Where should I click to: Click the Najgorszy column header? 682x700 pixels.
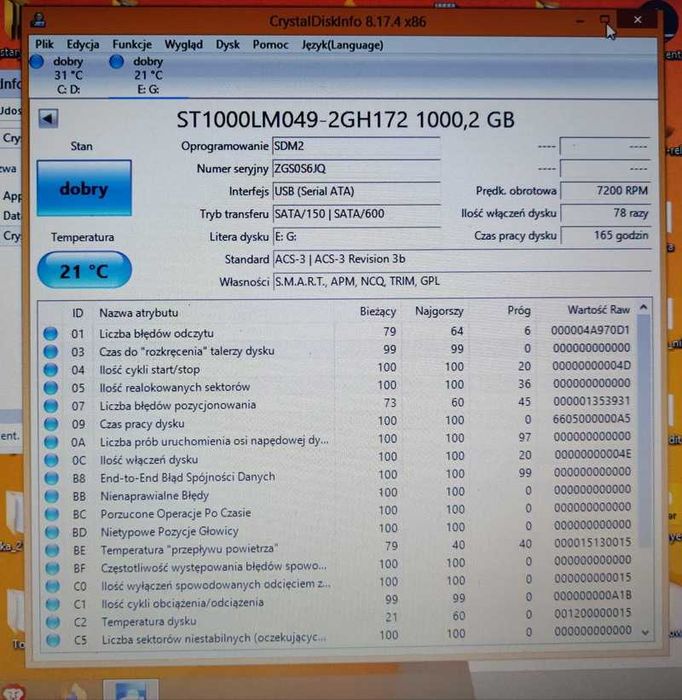coord(439,311)
